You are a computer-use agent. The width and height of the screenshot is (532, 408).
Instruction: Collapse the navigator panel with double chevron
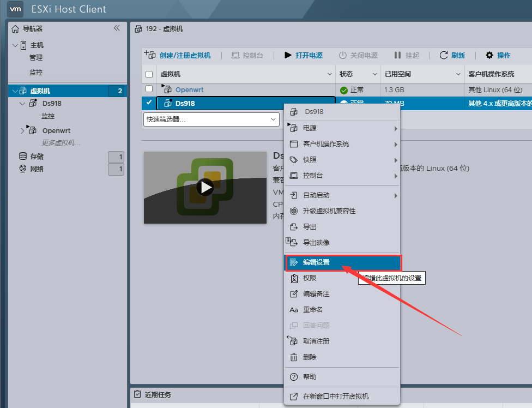click(x=117, y=28)
